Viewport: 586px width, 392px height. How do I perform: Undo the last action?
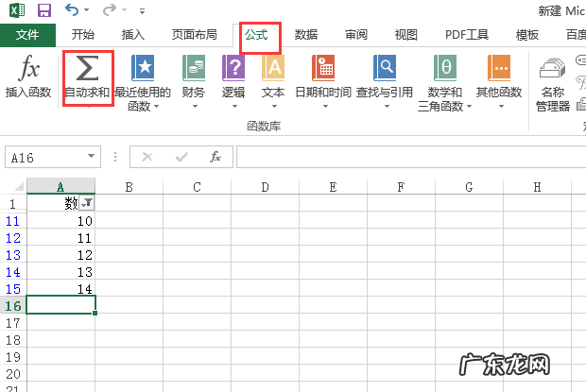point(72,9)
